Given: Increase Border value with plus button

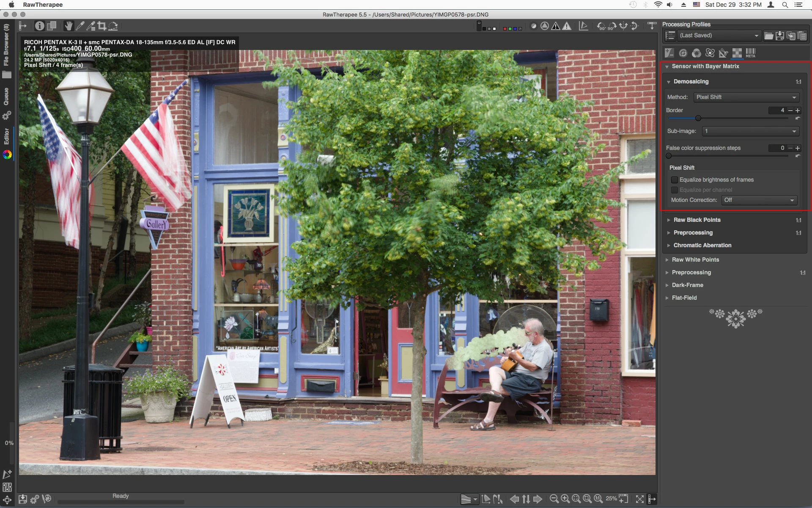Looking at the screenshot, I should tap(798, 110).
